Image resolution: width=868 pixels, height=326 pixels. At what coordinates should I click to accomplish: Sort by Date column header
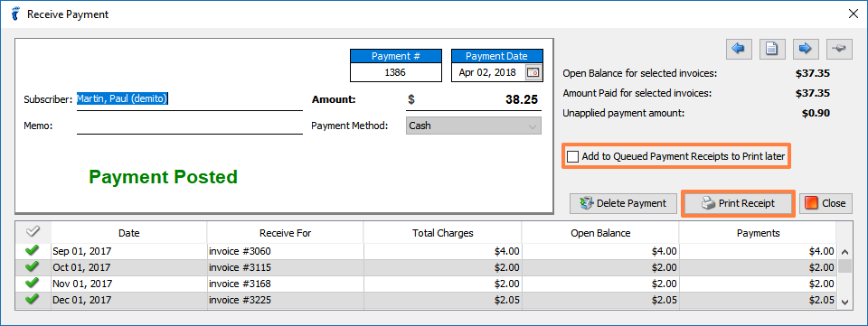coord(129,233)
